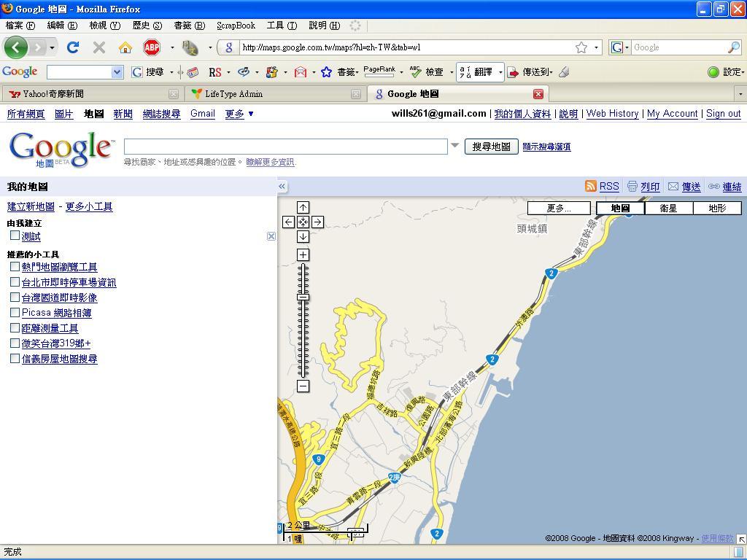The width and height of the screenshot is (747, 560).
Task: Pan the map left with the arrow
Action: (x=288, y=222)
